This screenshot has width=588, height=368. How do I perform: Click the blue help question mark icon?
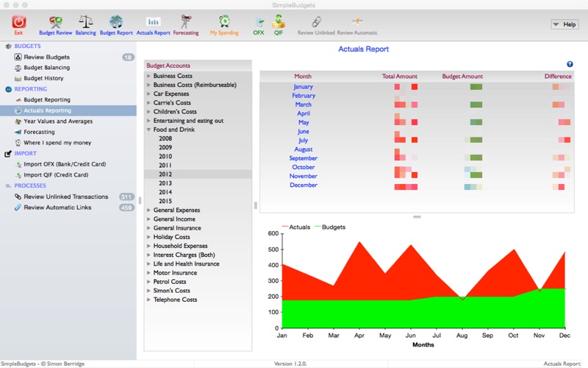coord(570,64)
